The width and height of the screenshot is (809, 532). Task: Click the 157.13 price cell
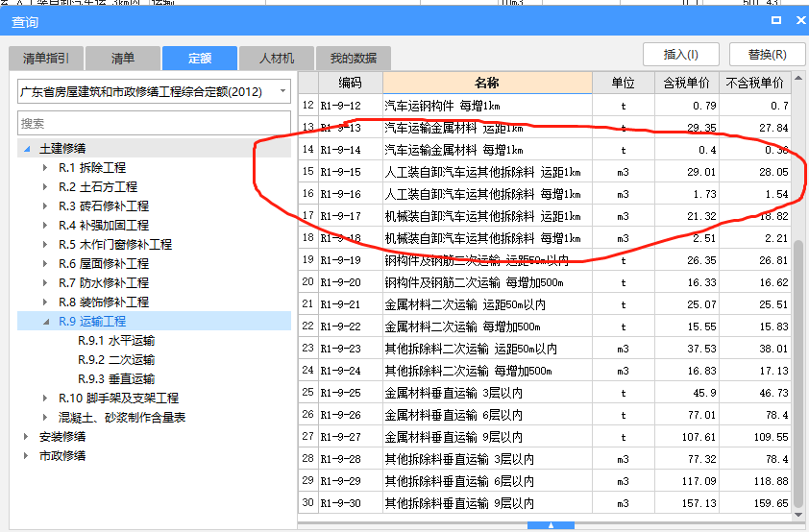687,503
